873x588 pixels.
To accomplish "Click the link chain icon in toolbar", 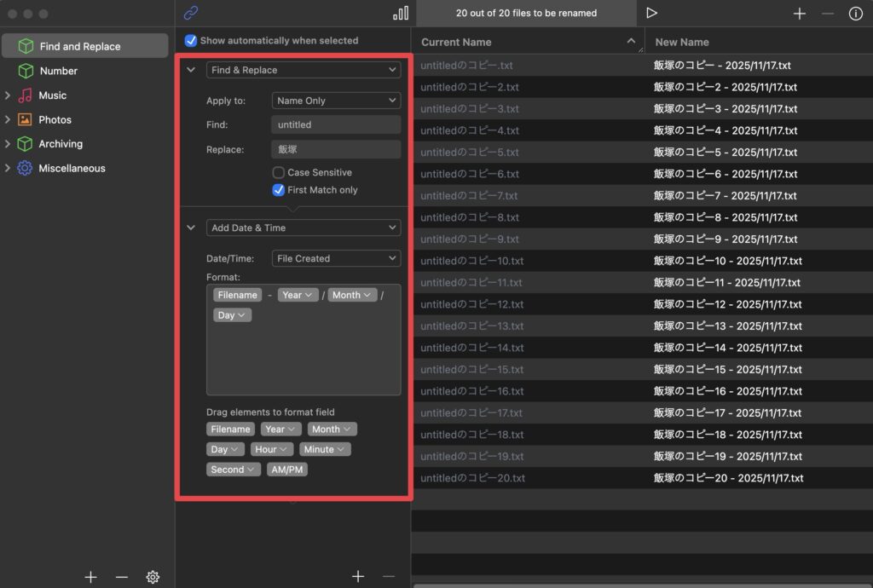I will pos(191,13).
